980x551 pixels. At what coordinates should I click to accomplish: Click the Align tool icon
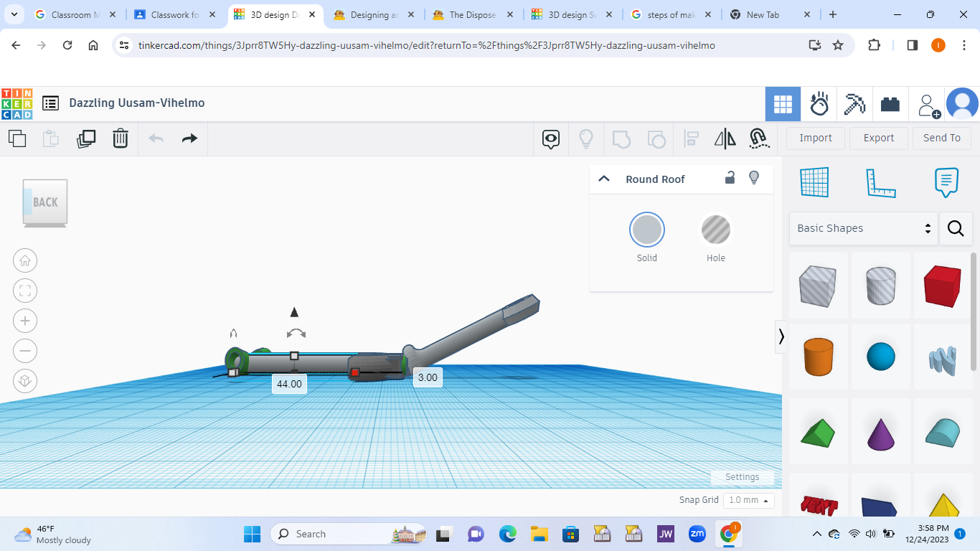tap(692, 138)
